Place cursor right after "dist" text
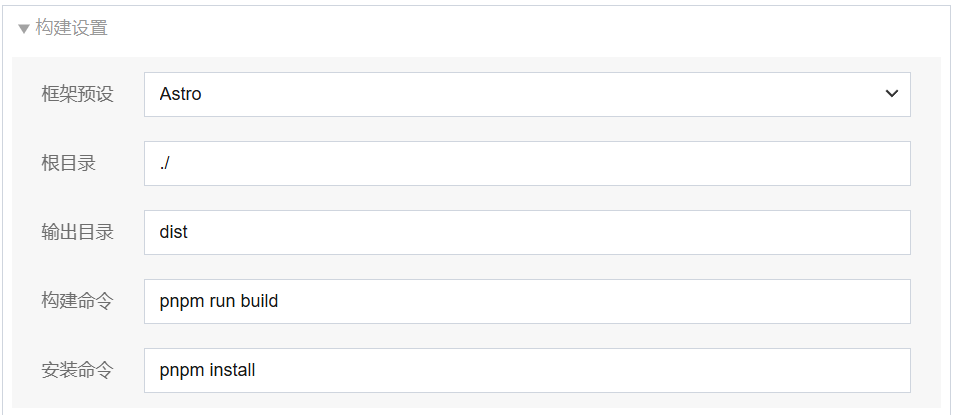The height and width of the screenshot is (415, 958). pos(189,232)
